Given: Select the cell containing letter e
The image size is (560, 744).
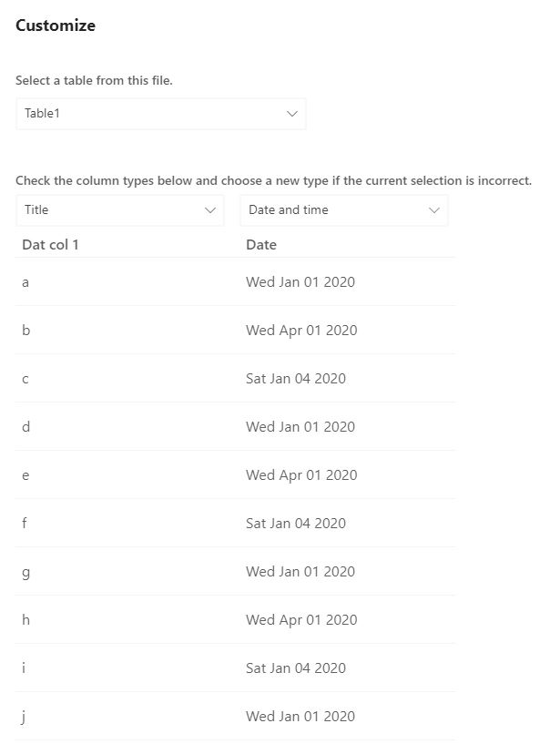Looking at the screenshot, I should pyautogui.click(x=25, y=475).
